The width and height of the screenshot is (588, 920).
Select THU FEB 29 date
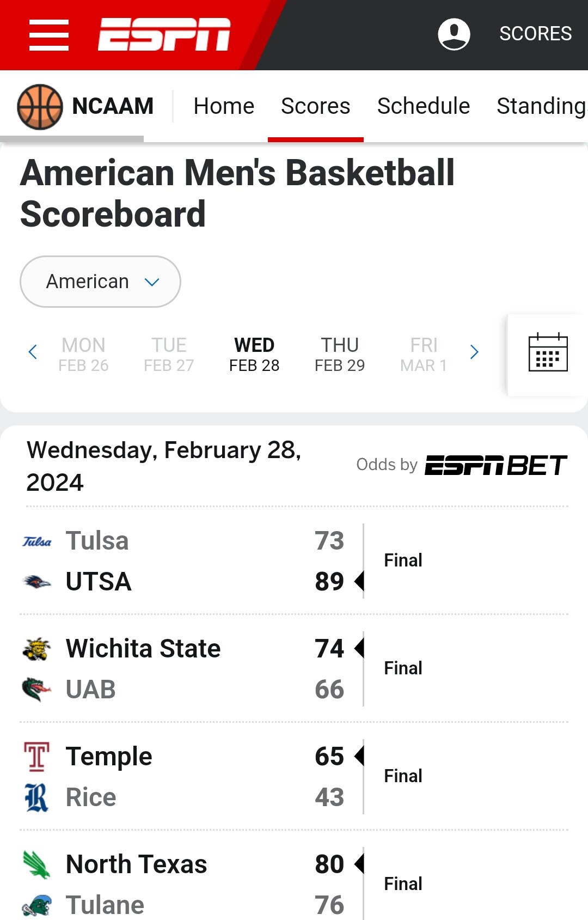340,355
